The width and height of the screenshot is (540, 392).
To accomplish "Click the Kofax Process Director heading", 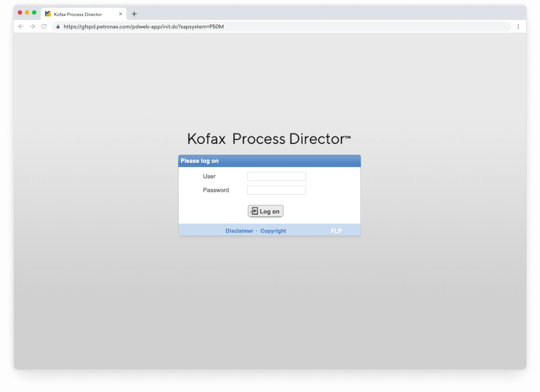I will point(269,139).
